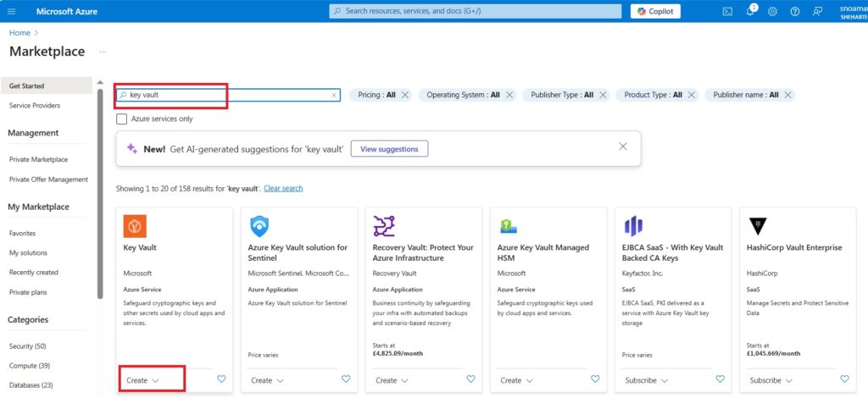Image resolution: width=868 pixels, height=398 pixels.
Task: Click the EJBCA SaaS product logo
Action: pos(633,226)
